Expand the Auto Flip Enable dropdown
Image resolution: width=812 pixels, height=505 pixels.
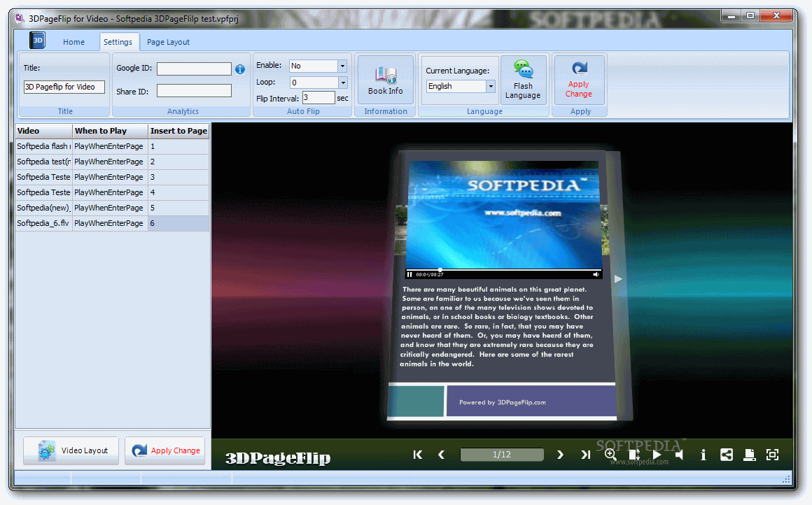pyautogui.click(x=342, y=66)
